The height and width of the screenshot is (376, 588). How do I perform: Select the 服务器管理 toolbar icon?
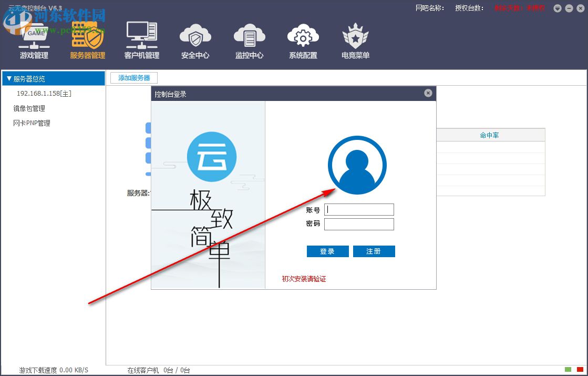point(87,39)
